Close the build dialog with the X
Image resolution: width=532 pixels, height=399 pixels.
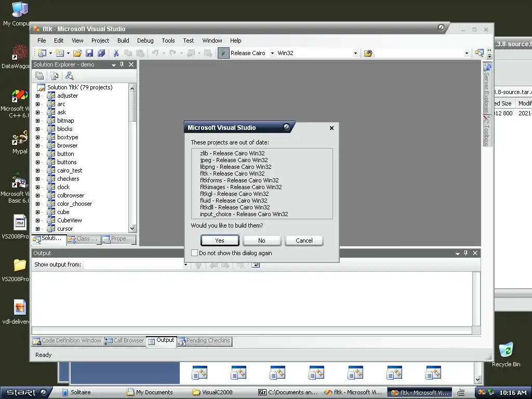click(x=332, y=128)
